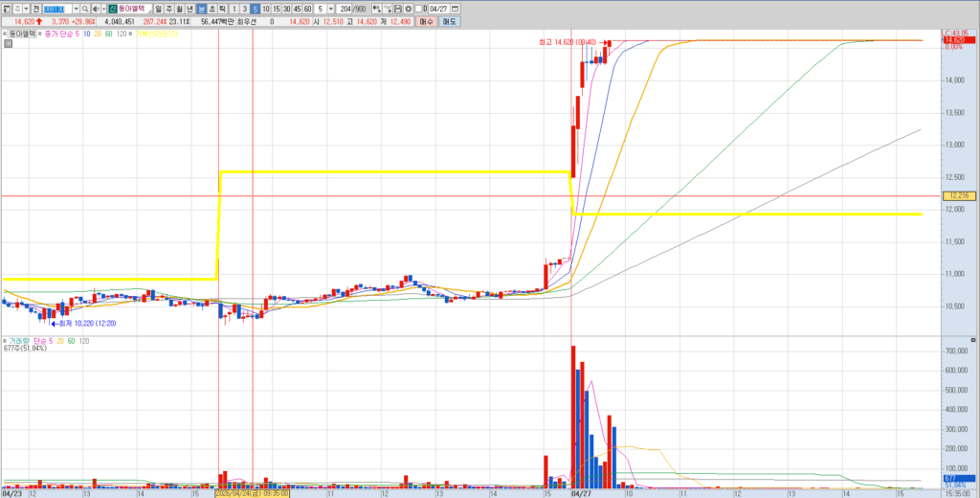The image size is (980, 498).
Task: Click the 주 button beside the layout icon
Action: (x=17, y=9)
